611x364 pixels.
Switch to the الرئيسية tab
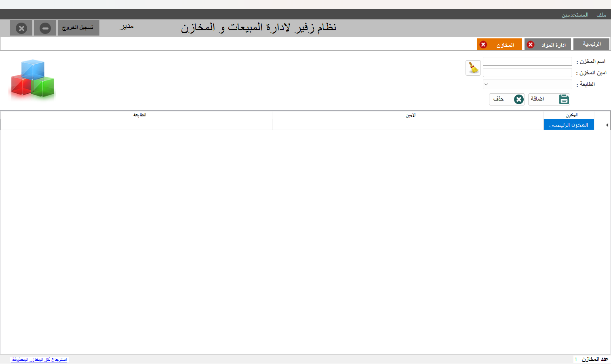(592, 44)
